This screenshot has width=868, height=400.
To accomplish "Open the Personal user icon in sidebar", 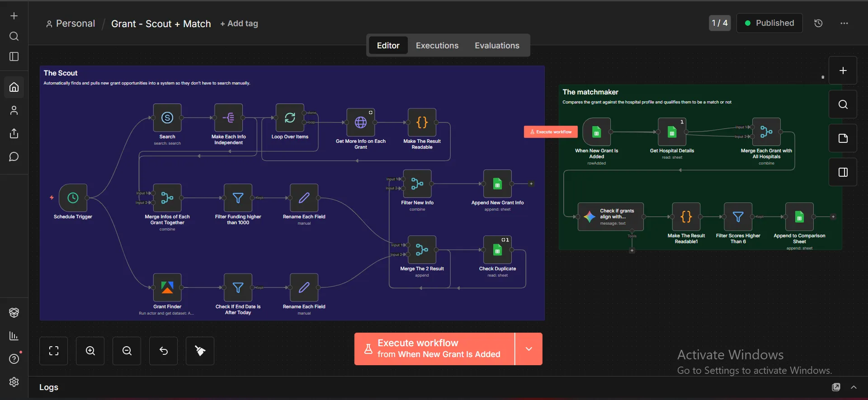I will click(x=14, y=110).
